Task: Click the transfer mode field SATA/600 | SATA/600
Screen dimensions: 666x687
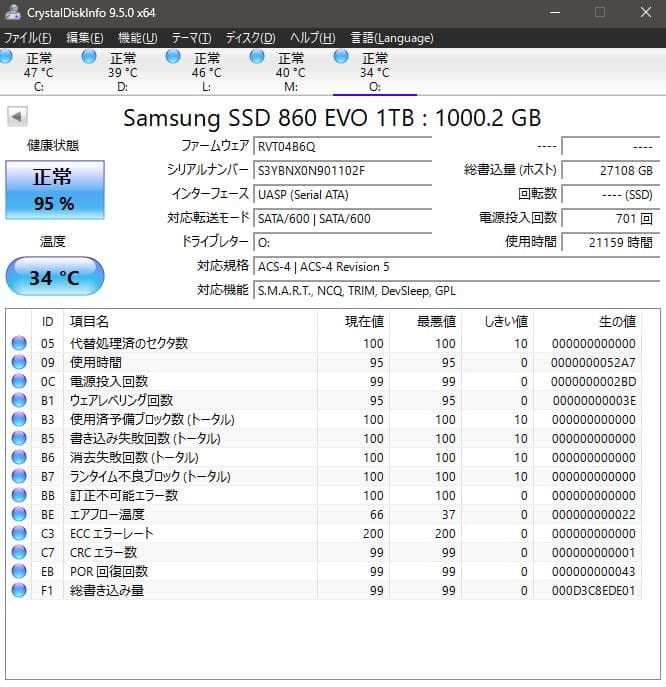Action: (343, 219)
